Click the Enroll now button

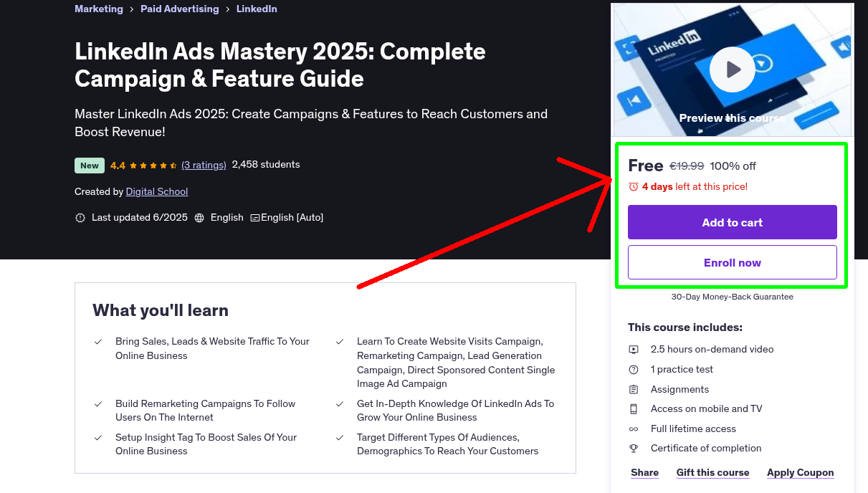point(733,262)
